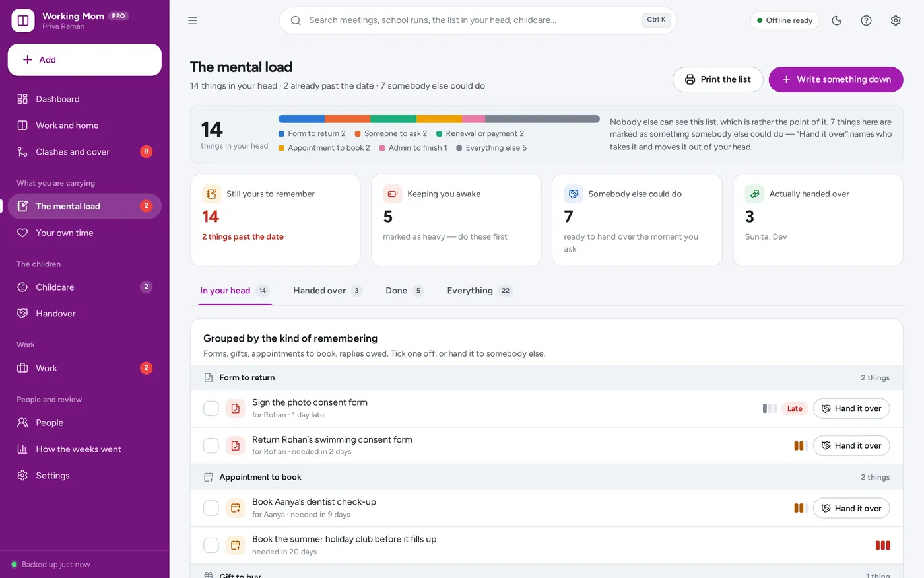Click the photo consent form file icon
The image size is (924, 578).
[x=236, y=408]
